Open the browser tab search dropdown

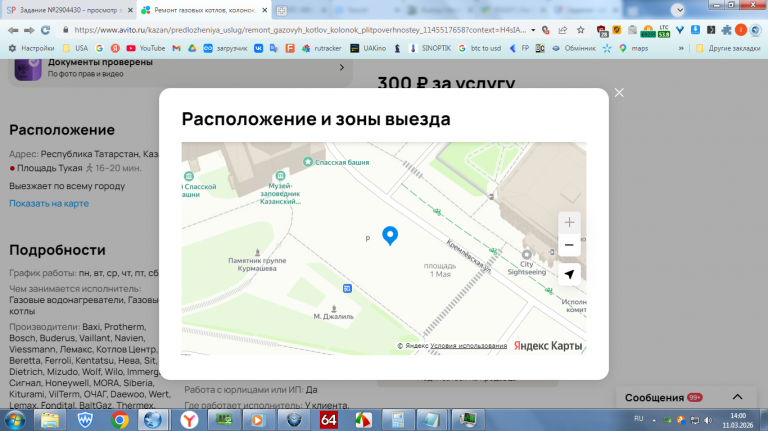coord(678,10)
